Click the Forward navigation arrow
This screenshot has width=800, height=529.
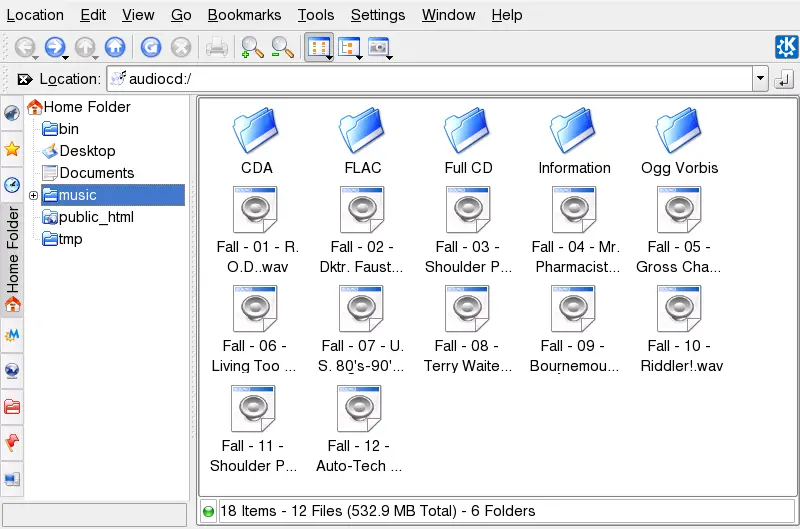pos(55,47)
